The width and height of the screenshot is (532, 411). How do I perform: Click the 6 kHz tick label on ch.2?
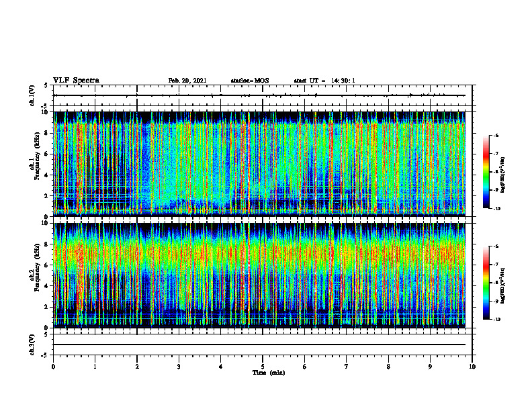(x=47, y=265)
